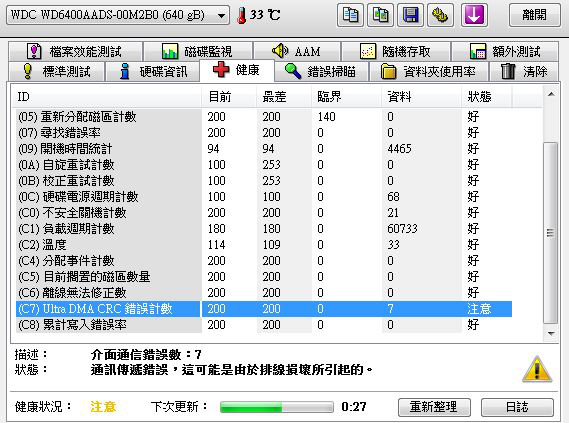
Task: Click the 離開 exit button
Action: click(535, 15)
